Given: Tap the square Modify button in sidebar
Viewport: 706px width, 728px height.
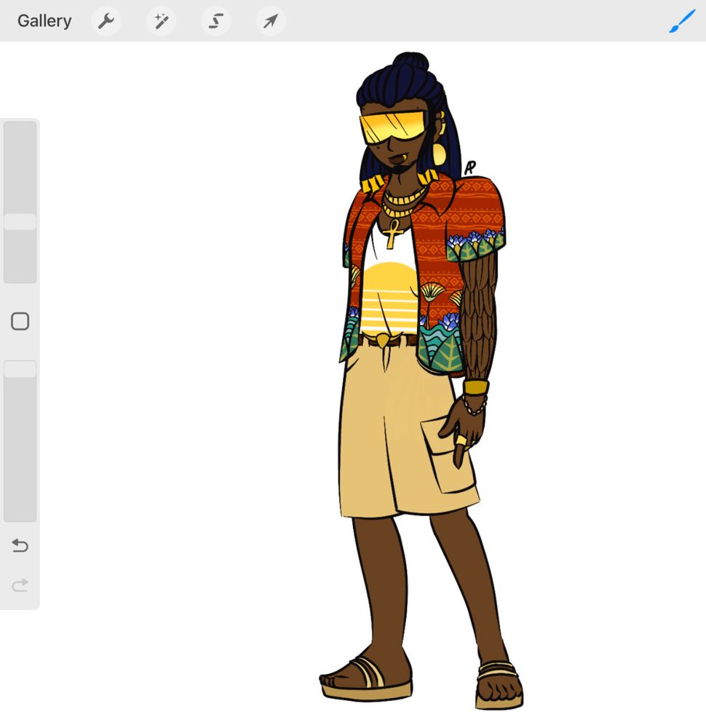Looking at the screenshot, I should click(20, 322).
